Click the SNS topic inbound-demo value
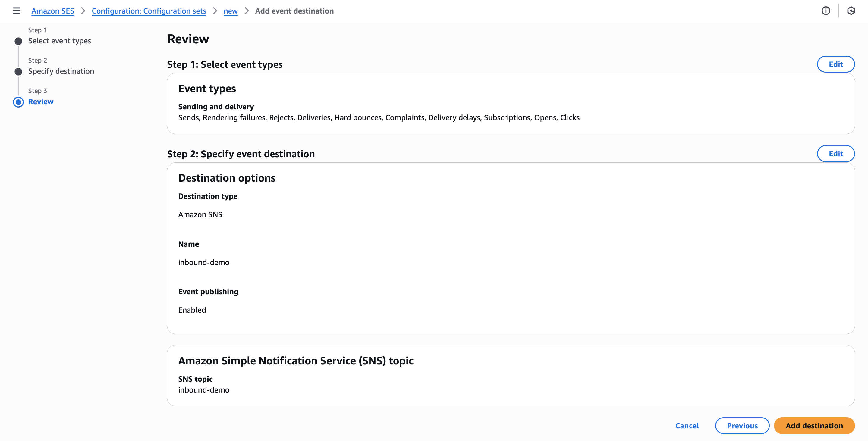Screen dimensions: 868x441 tap(203, 390)
